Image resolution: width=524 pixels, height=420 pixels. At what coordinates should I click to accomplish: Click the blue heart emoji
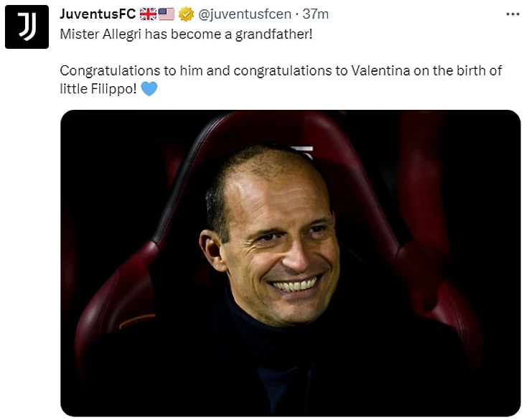pyautogui.click(x=149, y=90)
